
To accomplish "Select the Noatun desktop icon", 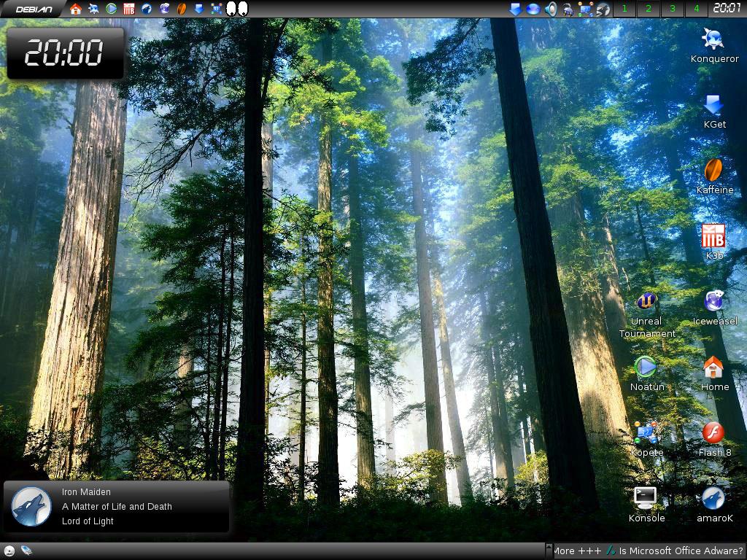I will click(x=646, y=374).
